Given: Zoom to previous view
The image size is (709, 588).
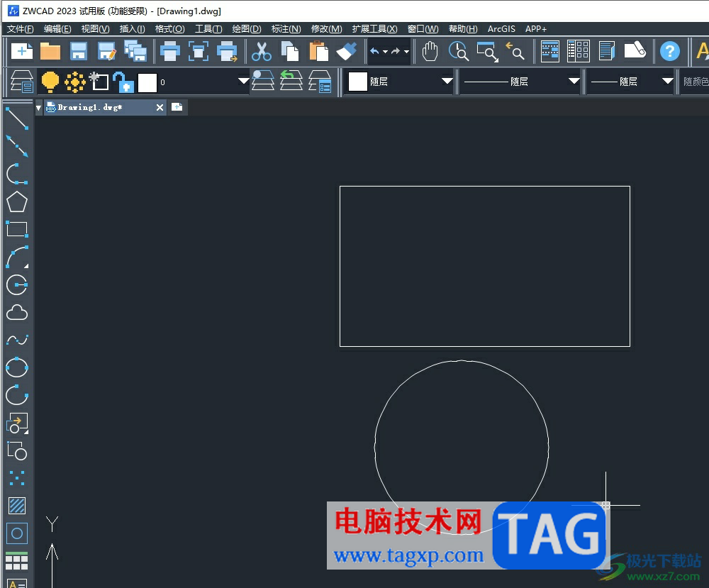Looking at the screenshot, I should coord(515,51).
